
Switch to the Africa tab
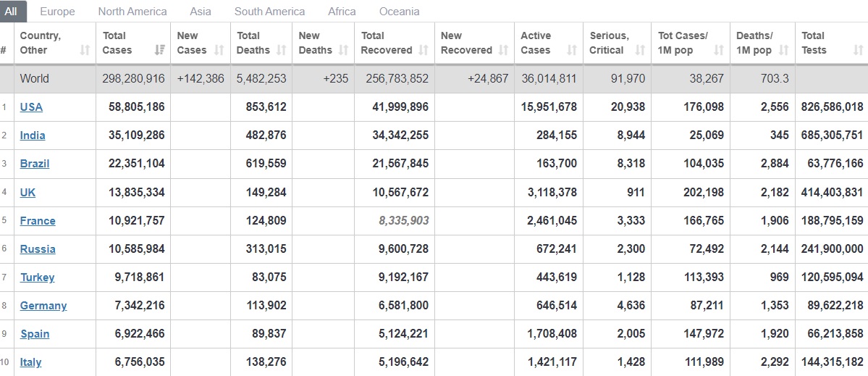342,12
